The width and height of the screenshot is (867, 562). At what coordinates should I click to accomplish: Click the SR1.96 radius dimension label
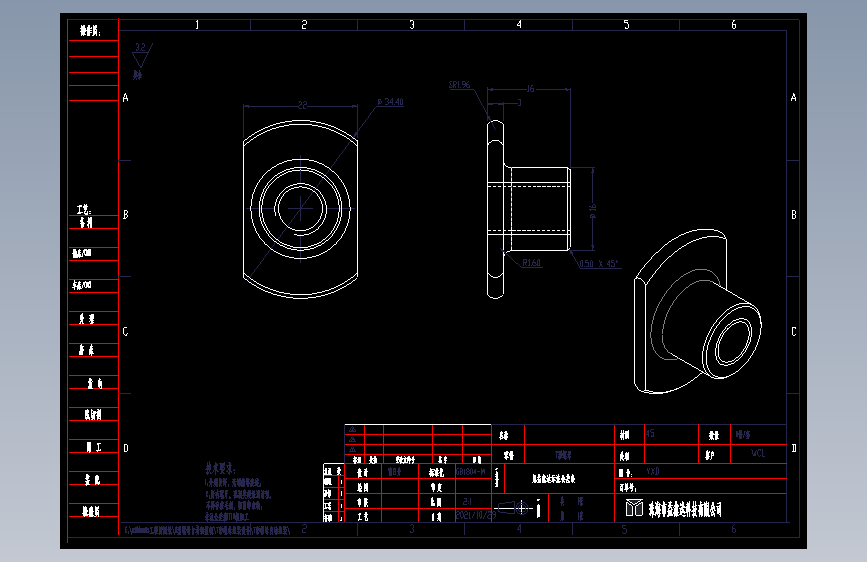click(x=459, y=85)
